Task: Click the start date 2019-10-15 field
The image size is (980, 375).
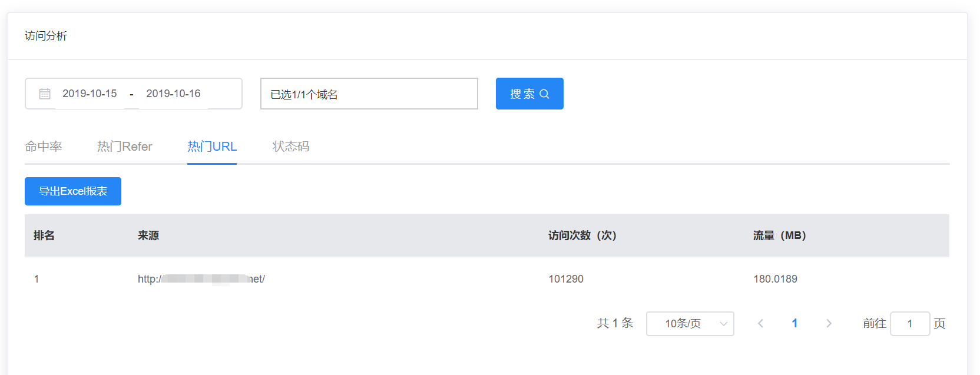Action: (x=90, y=94)
